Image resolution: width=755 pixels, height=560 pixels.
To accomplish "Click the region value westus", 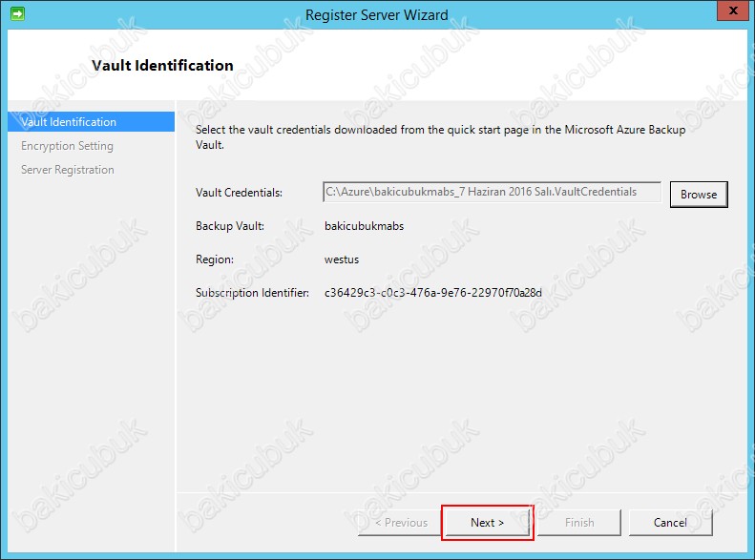I will pyautogui.click(x=342, y=259).
